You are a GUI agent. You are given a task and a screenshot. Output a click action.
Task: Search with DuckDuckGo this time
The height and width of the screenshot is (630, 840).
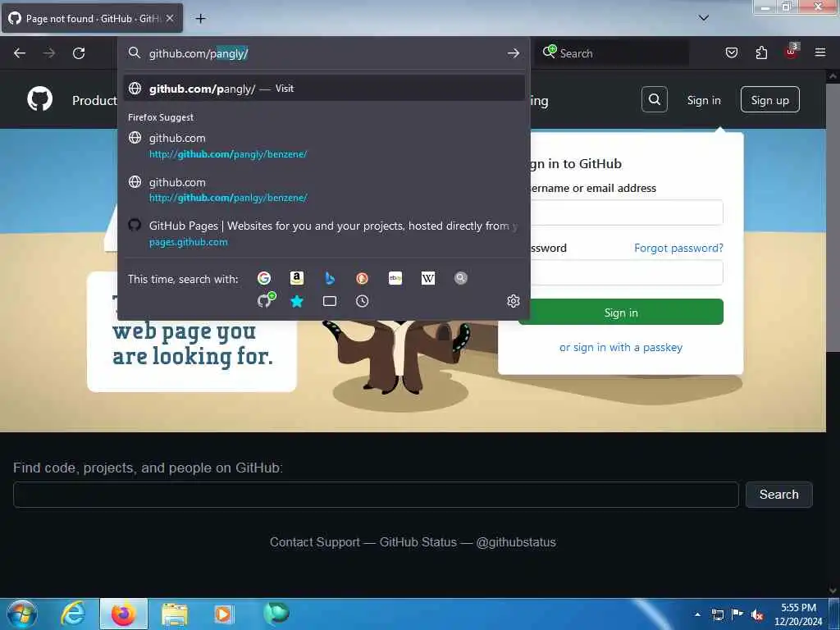click(362, 278)
